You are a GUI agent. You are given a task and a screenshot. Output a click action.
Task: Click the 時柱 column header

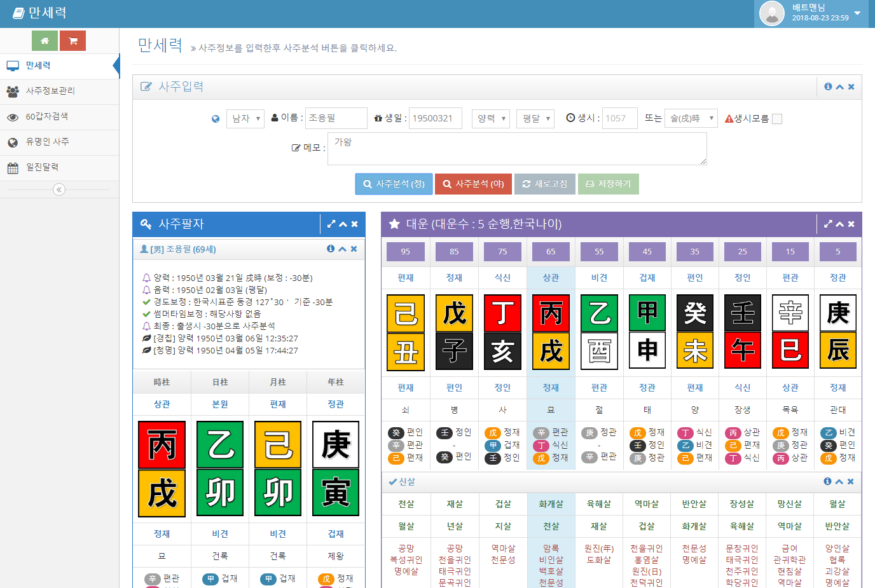click(162, 382)
